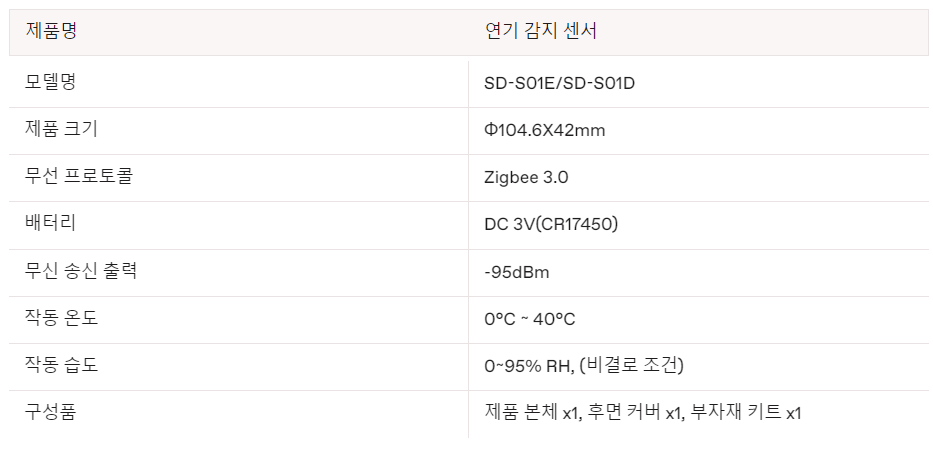Screen dimensions: 933x454
Task: Select the 연기 감지 센서 header text
Action: click(540, 31)
